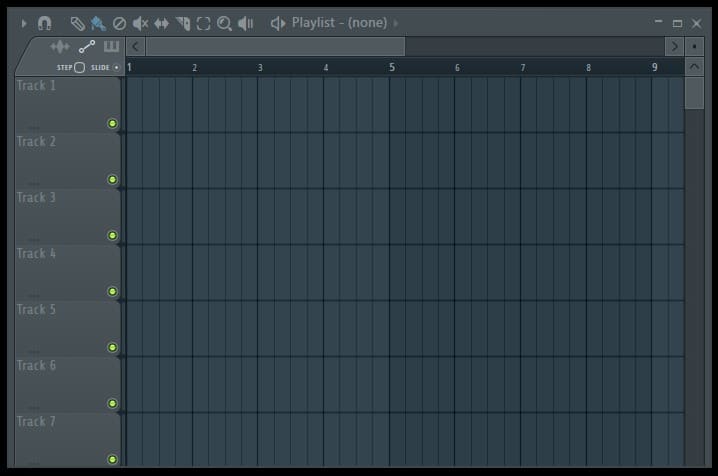Select the Paint brush tool
Viewport: 718px width, 476px height.
[x=98, y=23]
